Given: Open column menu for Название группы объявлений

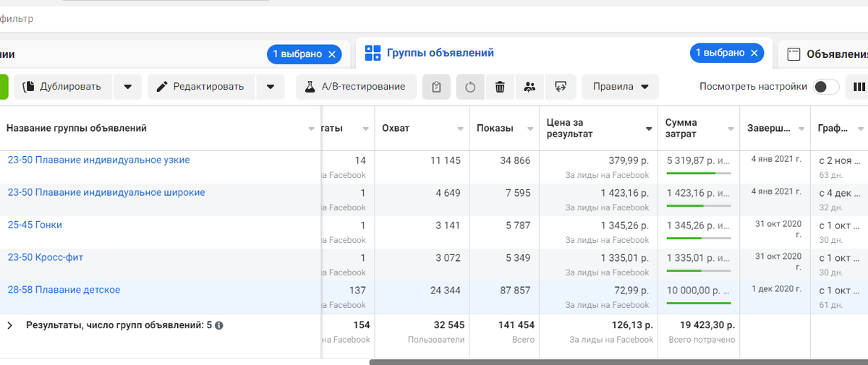Looking at the screenshot, I should pyautogui.click(x=311, y=129).
